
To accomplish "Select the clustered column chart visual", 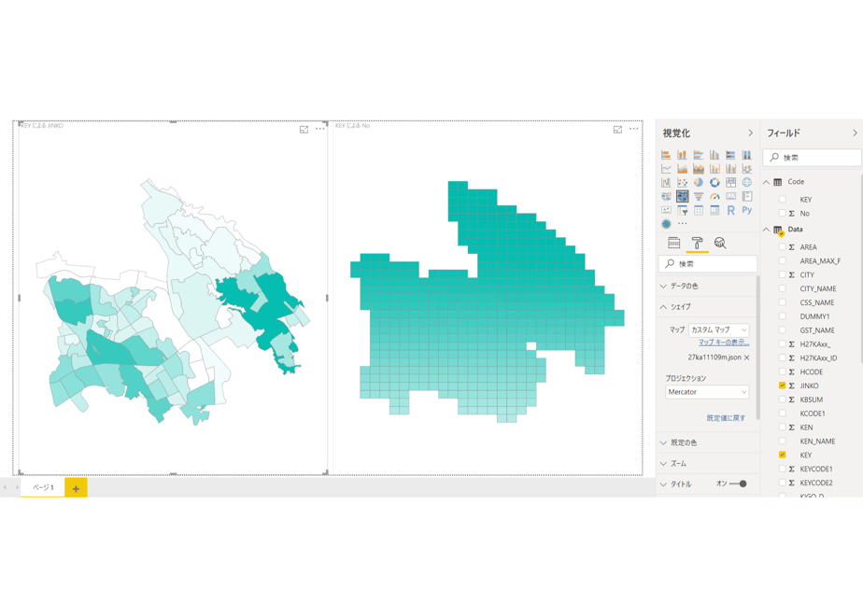I will coord(714,155).
